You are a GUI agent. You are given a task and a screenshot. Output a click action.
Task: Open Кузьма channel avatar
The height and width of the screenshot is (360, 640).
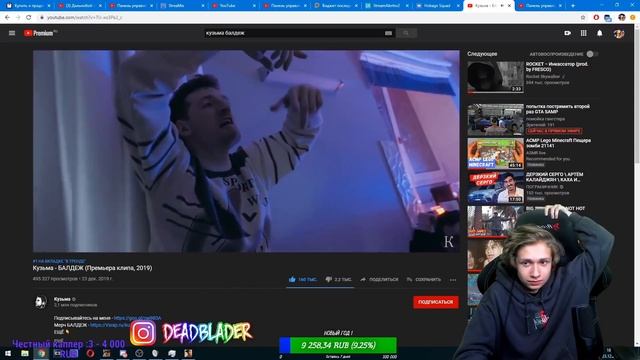pos(40,302)
